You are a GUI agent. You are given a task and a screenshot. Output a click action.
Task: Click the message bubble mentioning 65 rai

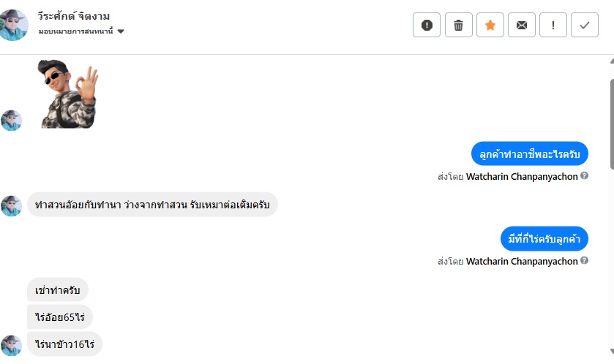point(60,317)
